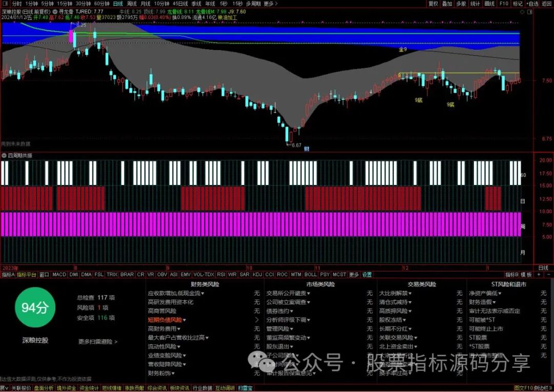Viewport: 554px width, 392px height.
Task: Click the 统计 button in the top bar
Action: [475, 4]
